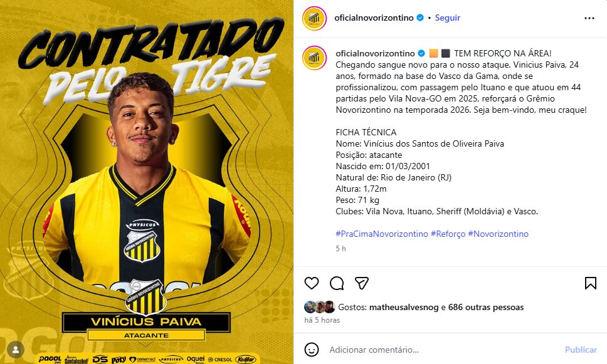Click the verified badge beside header username

pos(420,18)
